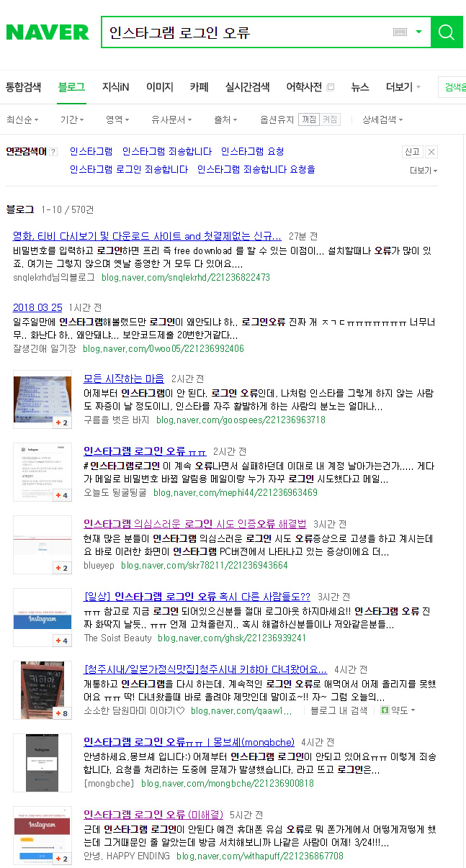Open the 지식iN tab

[115, 87]
